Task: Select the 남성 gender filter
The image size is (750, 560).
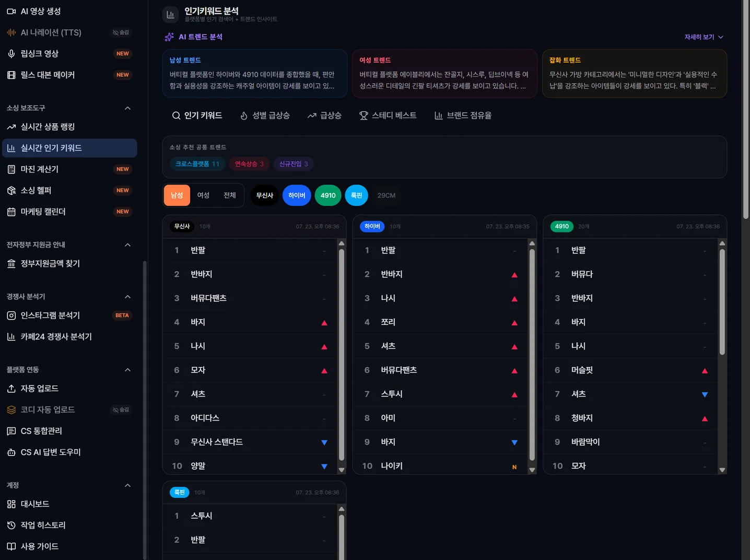Action: (x=177, y=195)
